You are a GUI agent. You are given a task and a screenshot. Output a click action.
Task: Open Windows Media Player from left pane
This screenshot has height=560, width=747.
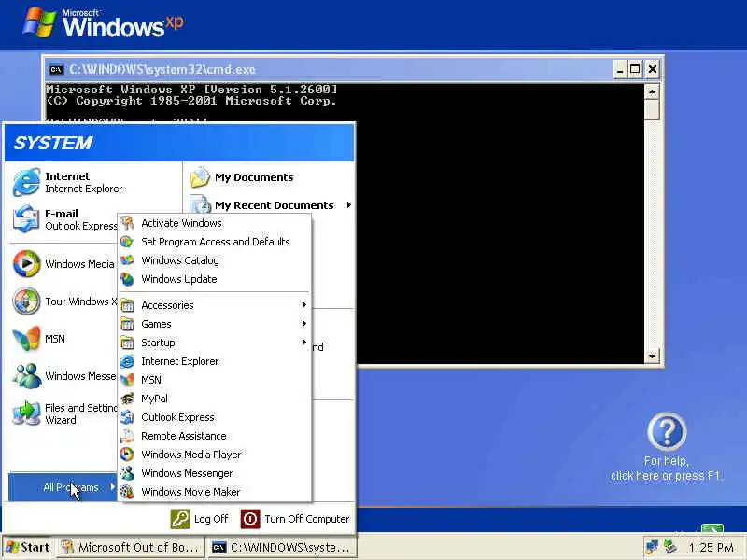click(x=26, y=263)
